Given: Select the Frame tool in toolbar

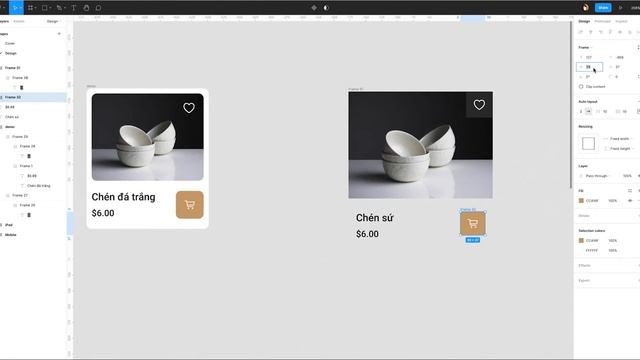Looking at the screenshot, I should [31, 8].
